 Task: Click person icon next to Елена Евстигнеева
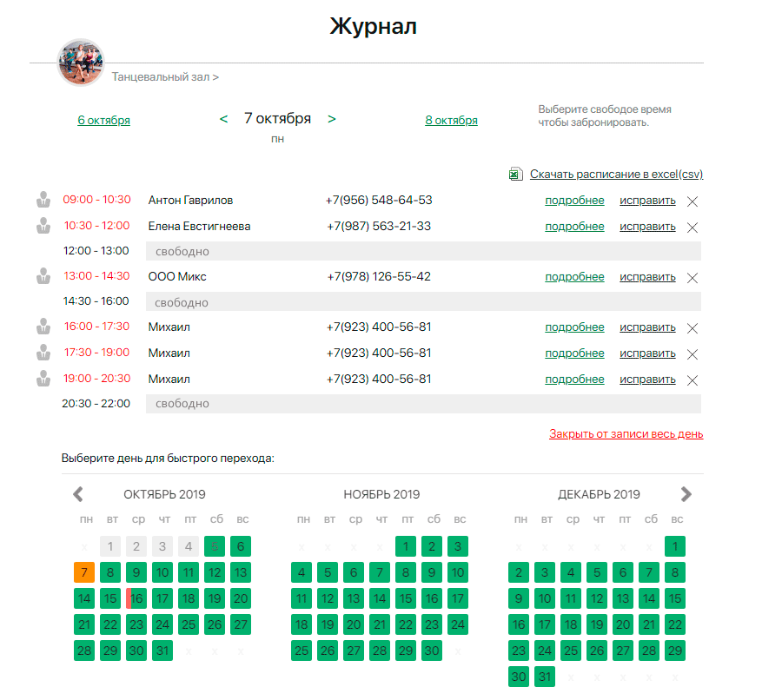tap(43, 227)
